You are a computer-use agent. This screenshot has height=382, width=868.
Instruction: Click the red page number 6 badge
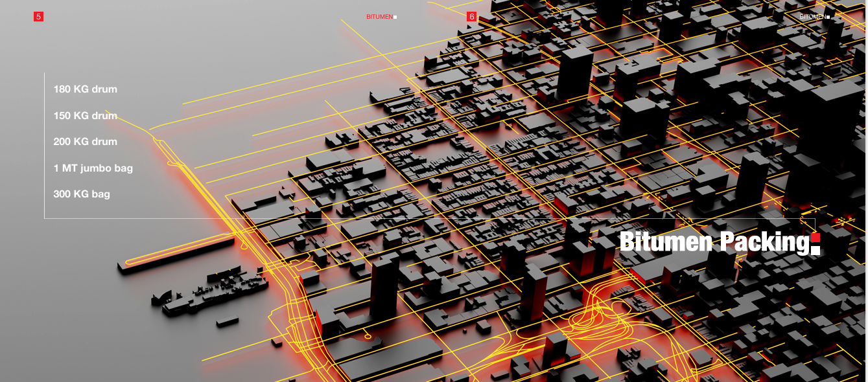click(471, 17)
